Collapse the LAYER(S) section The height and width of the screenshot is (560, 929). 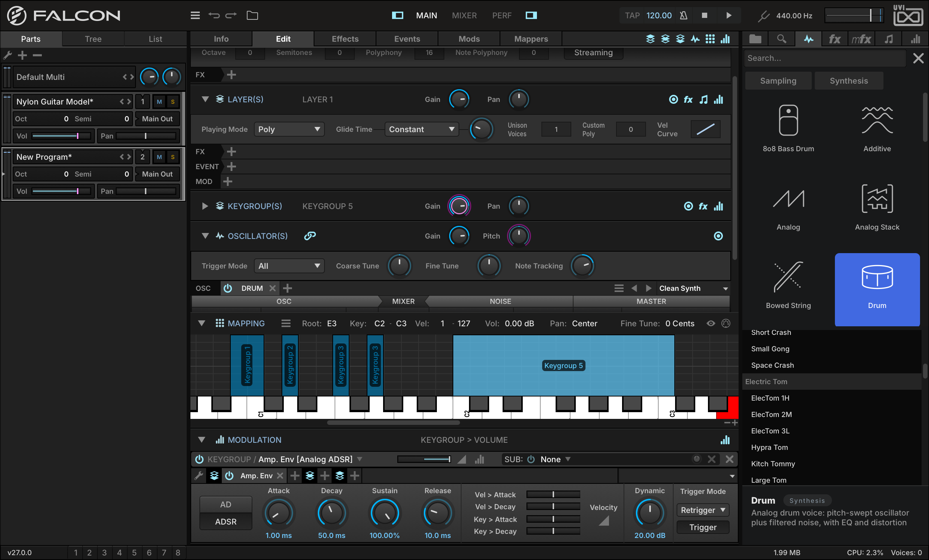coord(205,99)
